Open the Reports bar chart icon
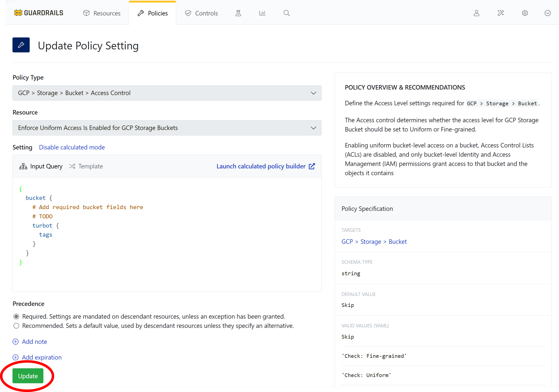The width and height of the screenshot is (559, 392). click(x=262, y=13)
